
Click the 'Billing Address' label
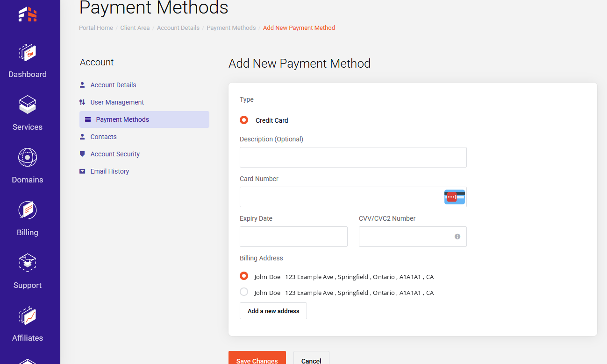[x=261, y=258]
